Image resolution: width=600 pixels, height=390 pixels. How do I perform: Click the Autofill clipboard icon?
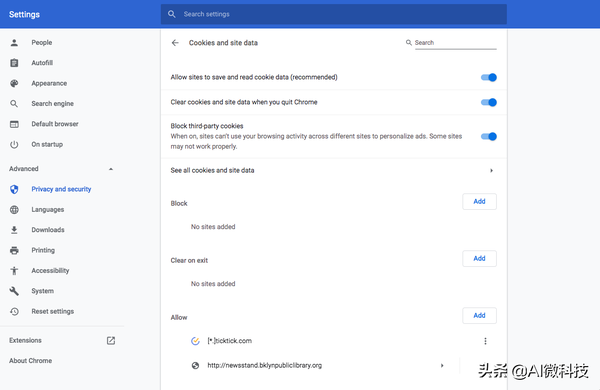coord(14,63)
